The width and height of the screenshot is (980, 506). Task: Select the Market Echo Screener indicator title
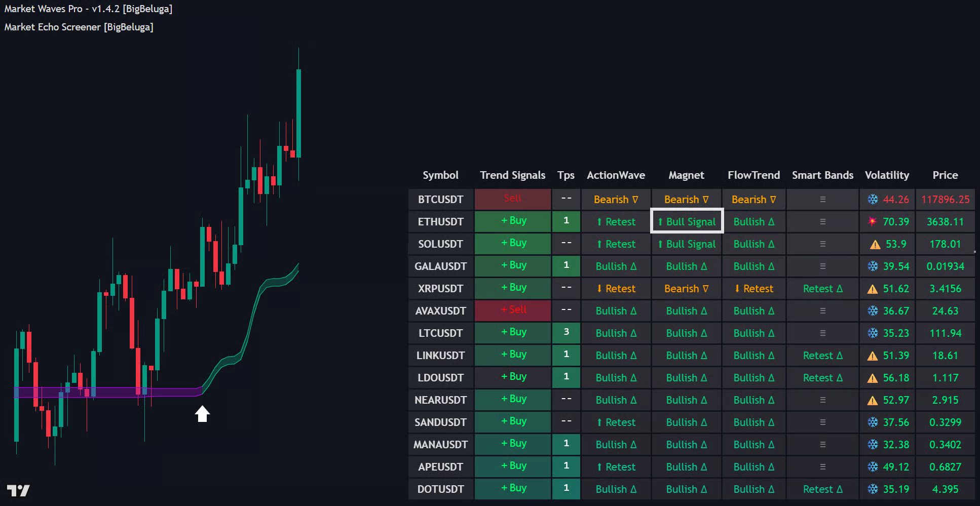tap(79, 27)
